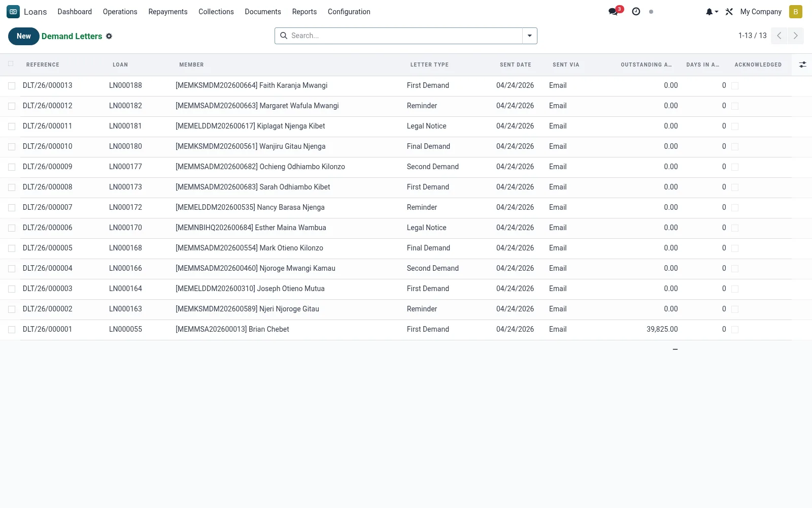Open the Reports menu

pos(304,12)
